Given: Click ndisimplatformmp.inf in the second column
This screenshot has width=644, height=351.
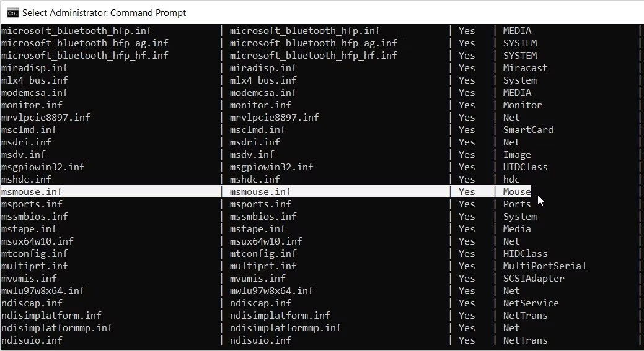Looking at the screenshot, I should pos(286,328).
